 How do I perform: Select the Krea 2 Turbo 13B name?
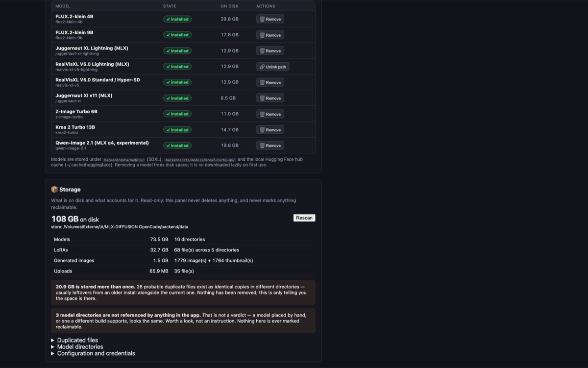pos(75,127)
